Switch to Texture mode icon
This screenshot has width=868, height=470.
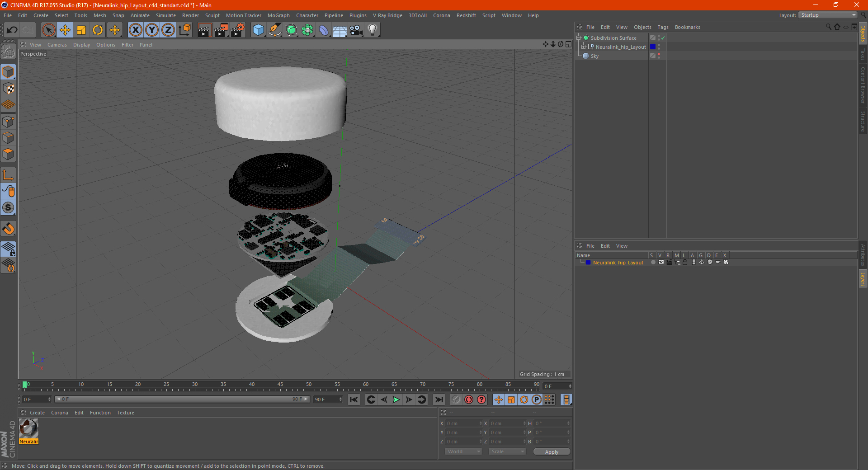(x=8, y=89)
